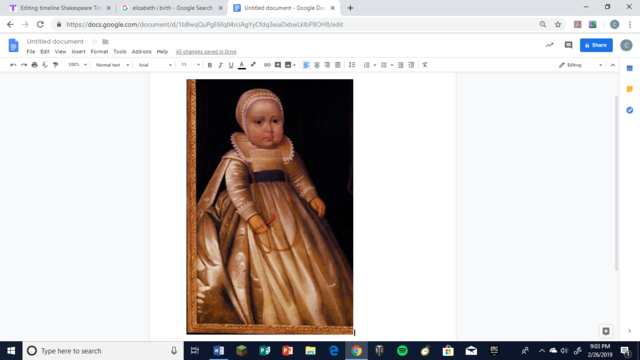Print the document via printer icon
This screenshot has width=640, height=360.
click(34, 65)
